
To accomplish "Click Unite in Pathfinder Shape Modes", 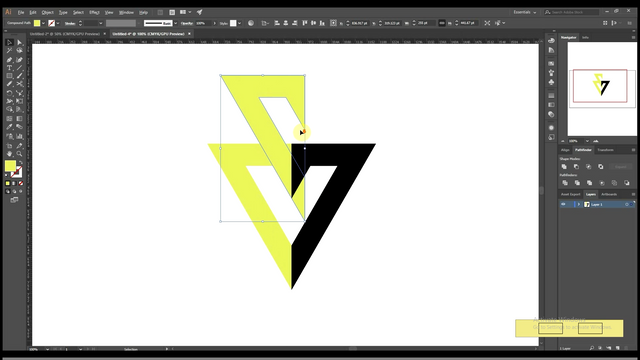I will click(x=564, y=167).
